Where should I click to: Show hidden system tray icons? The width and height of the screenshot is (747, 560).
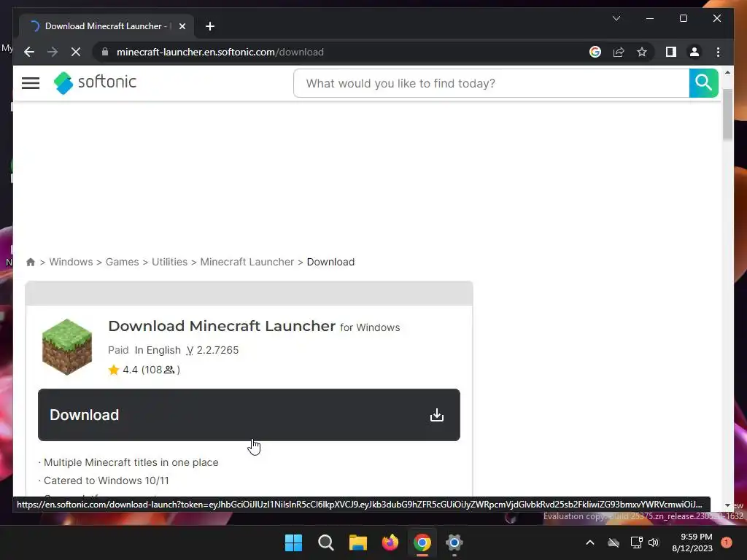click(x=589, y=542)
